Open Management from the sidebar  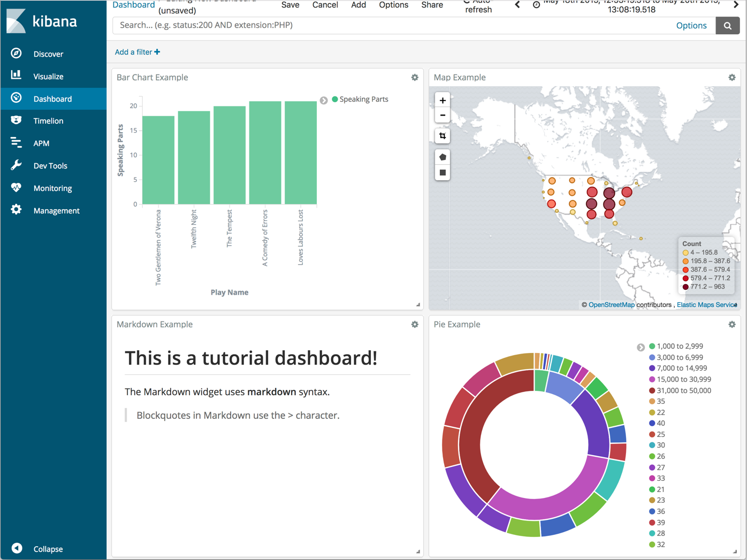[x=17, y=210]
